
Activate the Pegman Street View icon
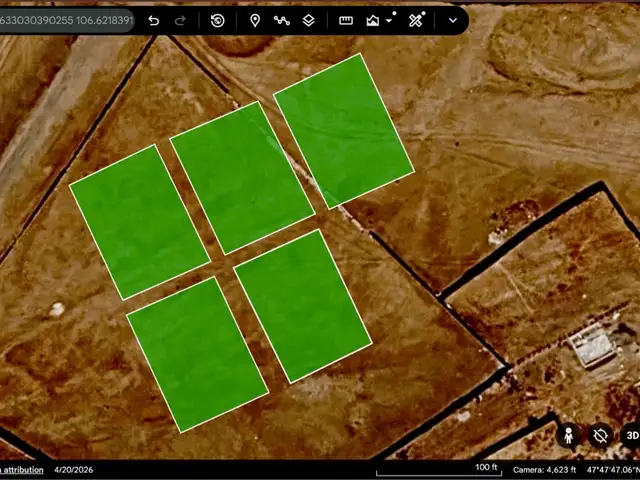click(x=568, y=435)
